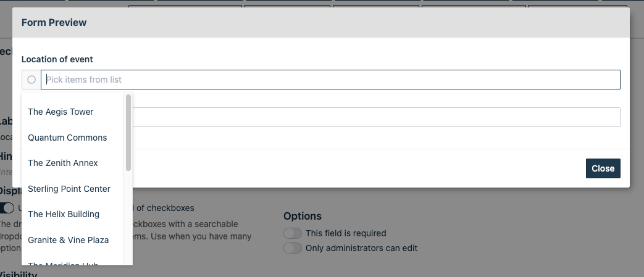This screenshot has height=277, width=644.
Task: Choose The Helix Building option
Action: point(64,214)
